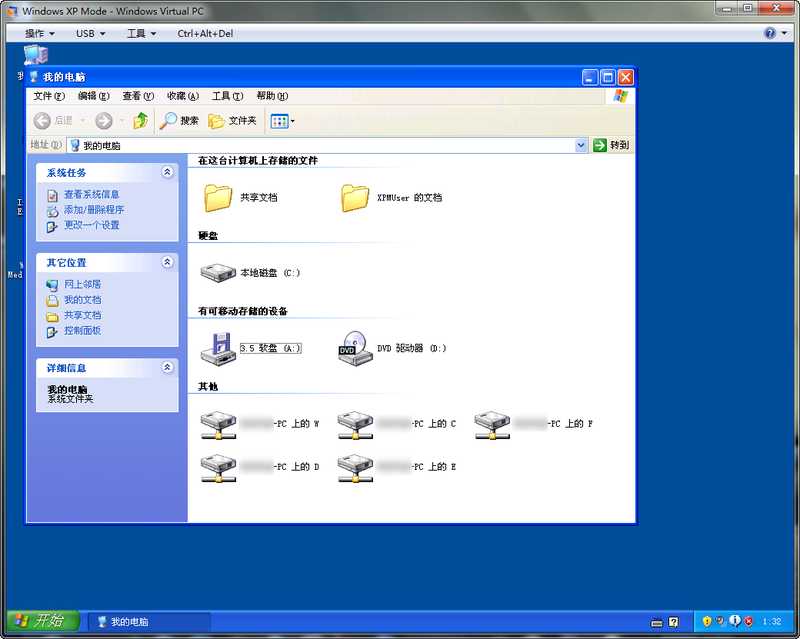Viewport: 800px width, 639px height.
Task: Go up one folder level icon
Action: click(x=140, y=121)
